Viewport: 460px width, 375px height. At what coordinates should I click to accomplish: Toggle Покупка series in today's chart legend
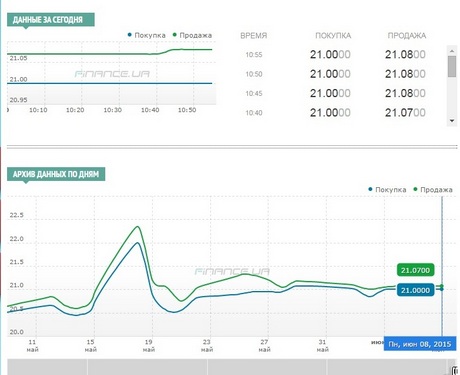(x=147, y=35)
